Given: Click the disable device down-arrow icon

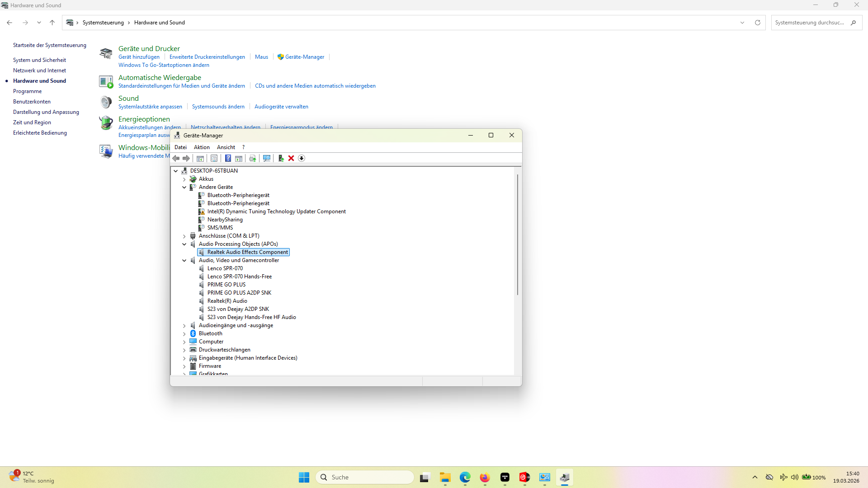Looking at the screenshot, I should click(302, 158).
